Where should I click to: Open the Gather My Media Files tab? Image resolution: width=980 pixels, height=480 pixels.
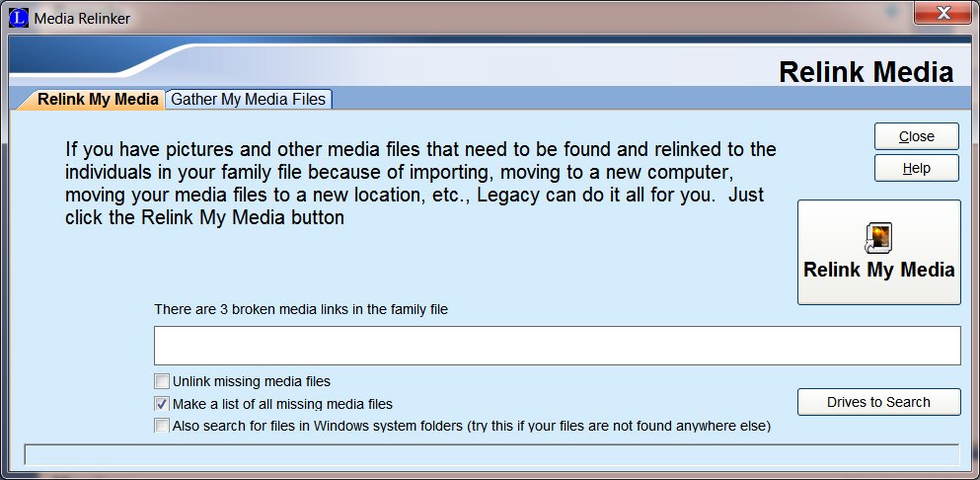point(248,100)
